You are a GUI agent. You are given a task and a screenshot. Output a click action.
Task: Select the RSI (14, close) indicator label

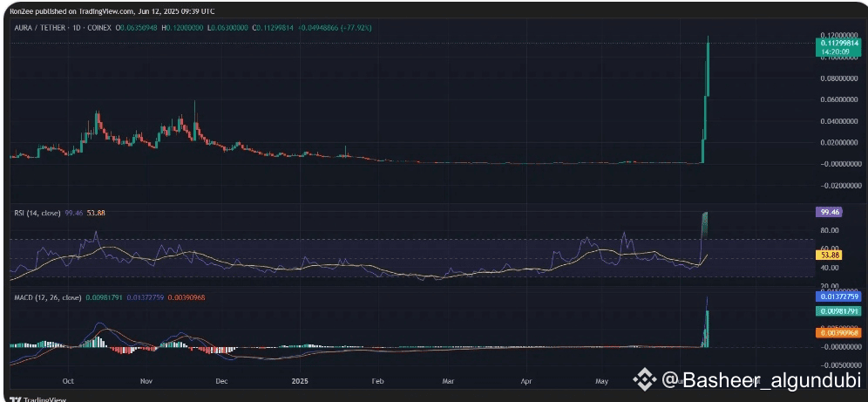[35, 212]
